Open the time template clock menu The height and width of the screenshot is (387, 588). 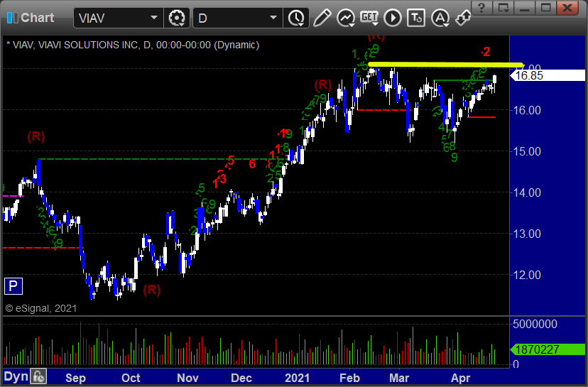pos(296,18)
